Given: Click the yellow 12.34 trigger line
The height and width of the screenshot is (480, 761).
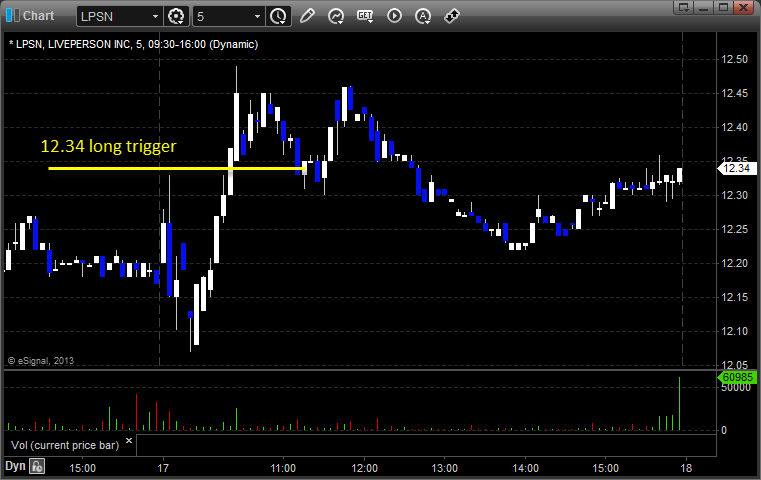Looking at the screenshot, I should click(177, 168).
